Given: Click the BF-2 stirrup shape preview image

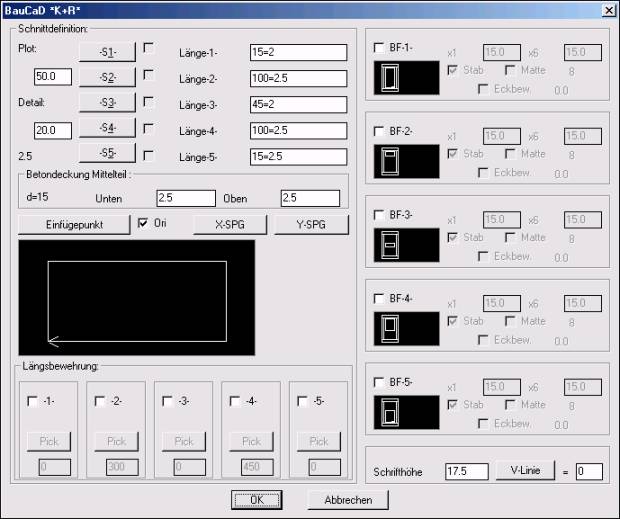Looking at the screenshot, I should pyautogui.click(x=406, y=161).
